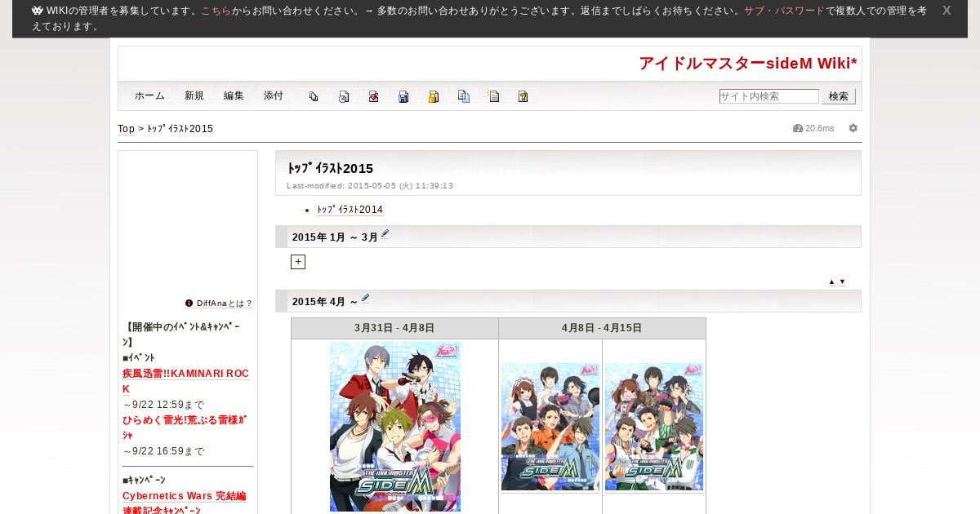This screenshot has width=980, height=514.
Task: Open the ﾄｯﾌﾟｲﾗｽﾄ2014 page link
Action: click(x=350, y=210)
